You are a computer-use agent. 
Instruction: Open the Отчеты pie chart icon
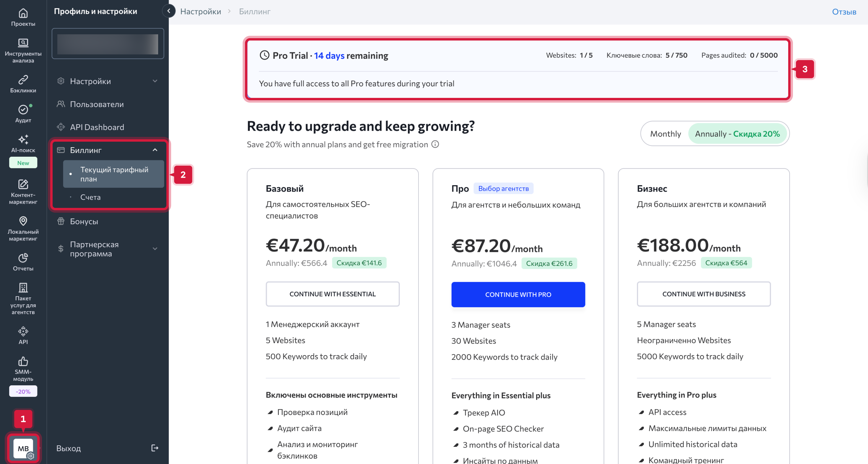pyautogui.click(x=23, y=258)
